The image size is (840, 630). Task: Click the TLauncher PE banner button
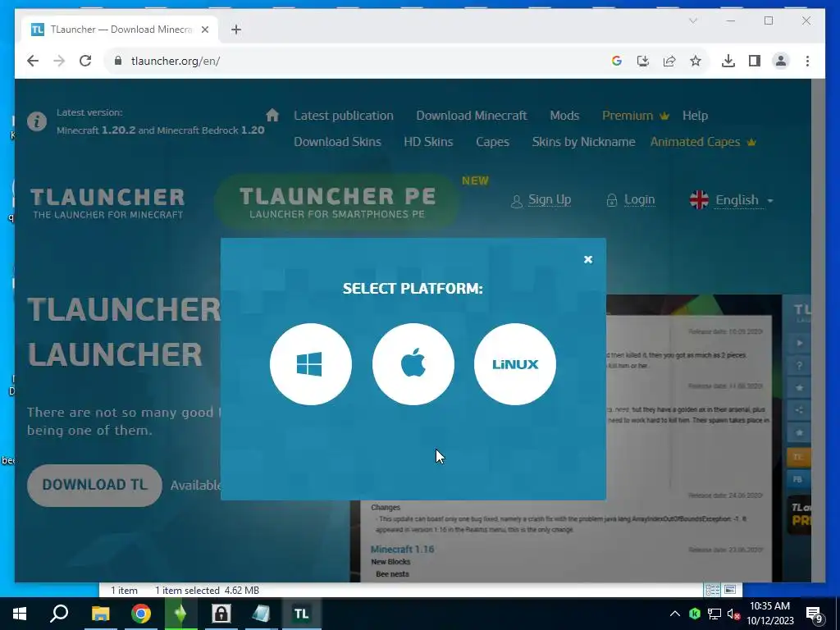(337, 202)
